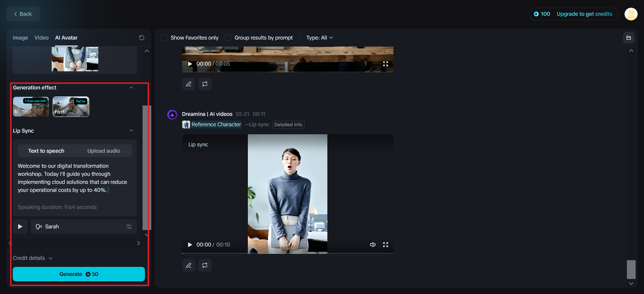Toggle Group results by prompt checkbox

pos(228,38)
